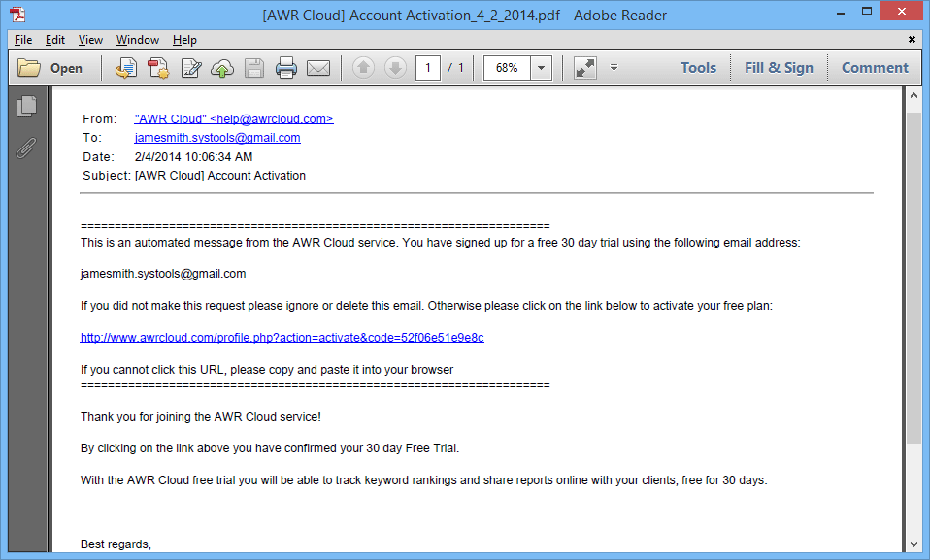Click the page number input field
930x560 pixels.
click(x=428, y=68)
